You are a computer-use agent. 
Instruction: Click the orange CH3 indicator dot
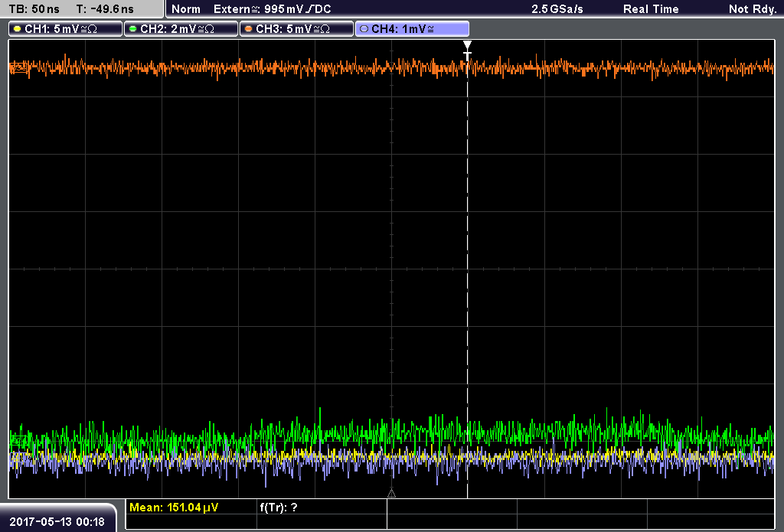(249, 29)
